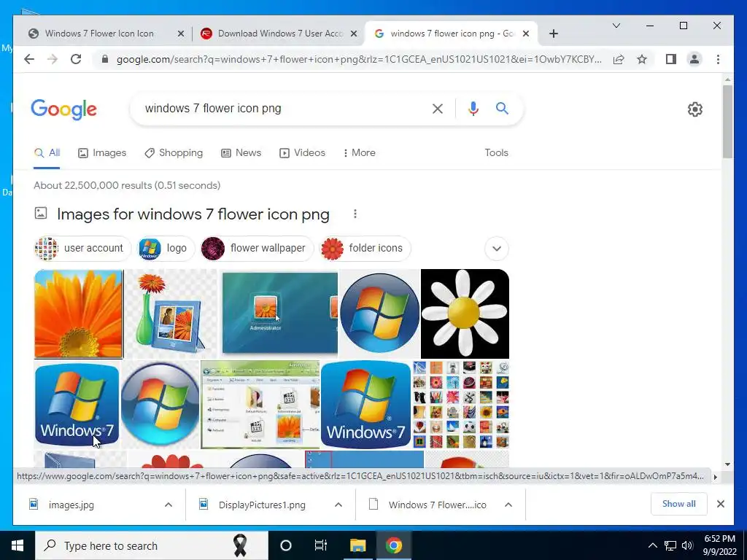Open network status in system tray

(670, 545)
